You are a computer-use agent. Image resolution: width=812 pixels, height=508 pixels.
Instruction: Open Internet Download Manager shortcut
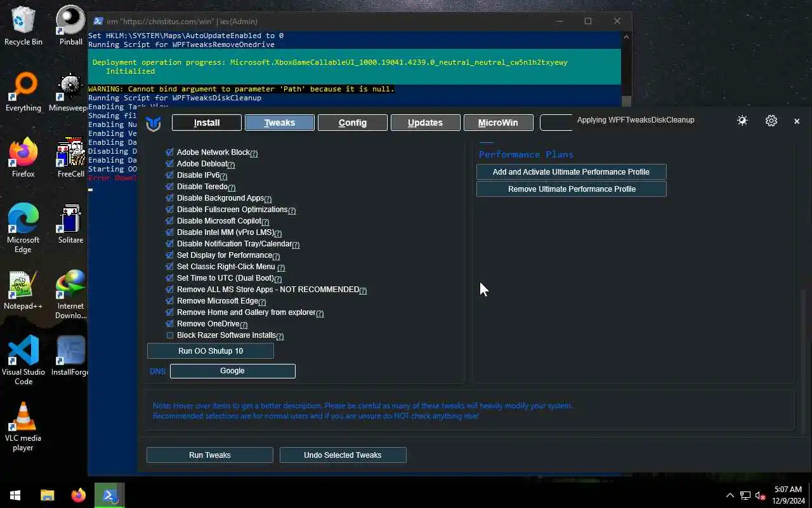tap(70, 294)
